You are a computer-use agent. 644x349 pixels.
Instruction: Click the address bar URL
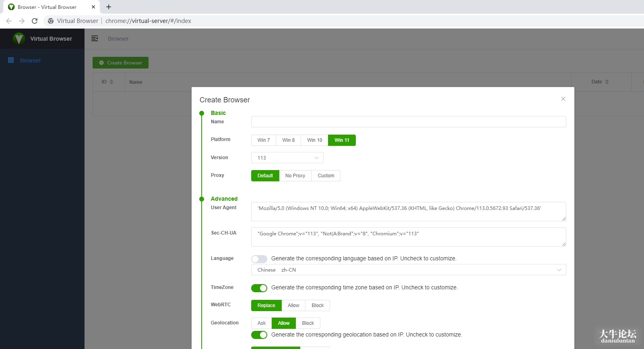click(x=148, y=21)
